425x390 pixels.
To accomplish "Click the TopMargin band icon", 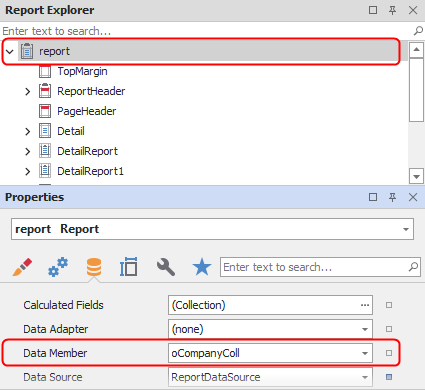I will [45, 71].
